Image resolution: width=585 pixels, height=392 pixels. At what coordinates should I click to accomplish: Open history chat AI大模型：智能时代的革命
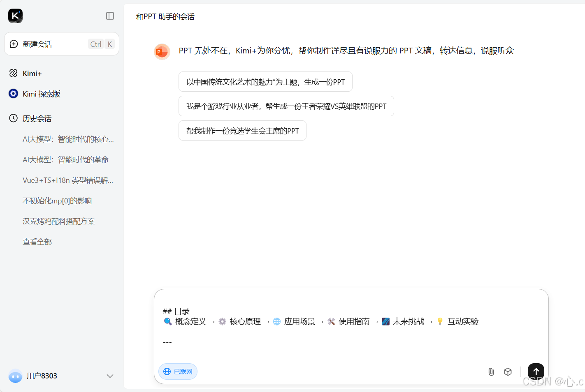point(65,159)
